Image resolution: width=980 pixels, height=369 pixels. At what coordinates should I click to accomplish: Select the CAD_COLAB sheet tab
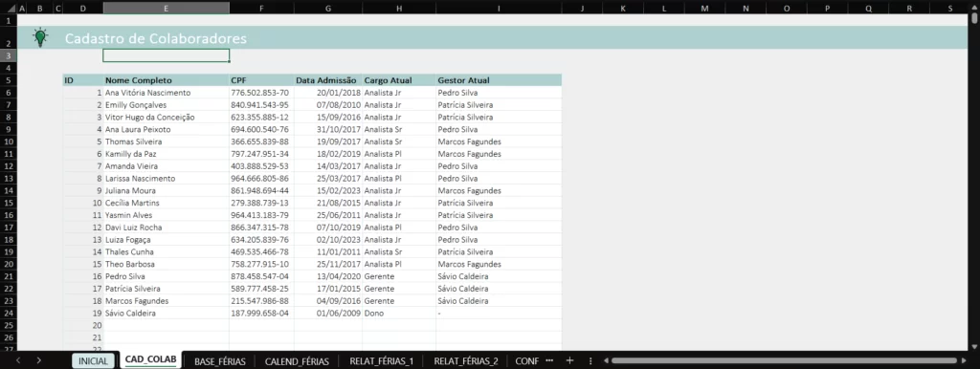(150, 359)
